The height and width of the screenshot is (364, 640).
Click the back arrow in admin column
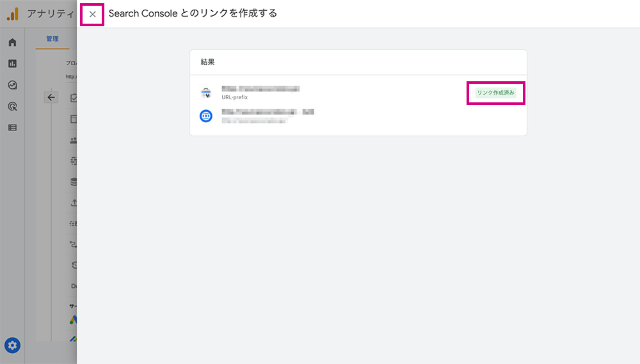(x=51, y=97)
